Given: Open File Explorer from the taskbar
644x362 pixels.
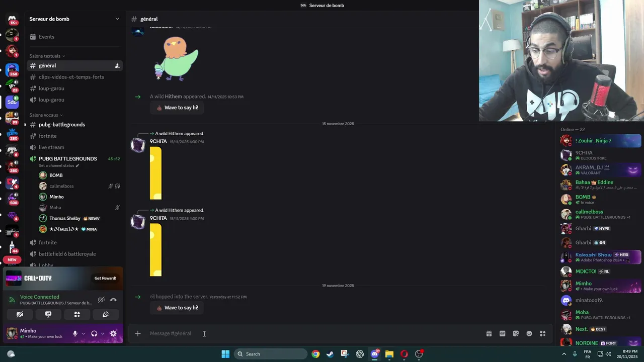Looking at the screenshot, I should tap(389, 354).
